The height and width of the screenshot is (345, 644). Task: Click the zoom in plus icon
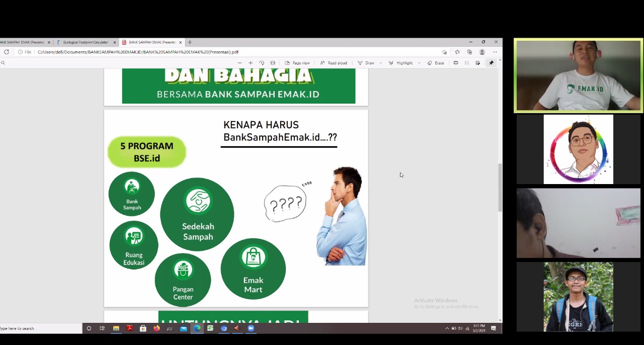coord(251,63)
